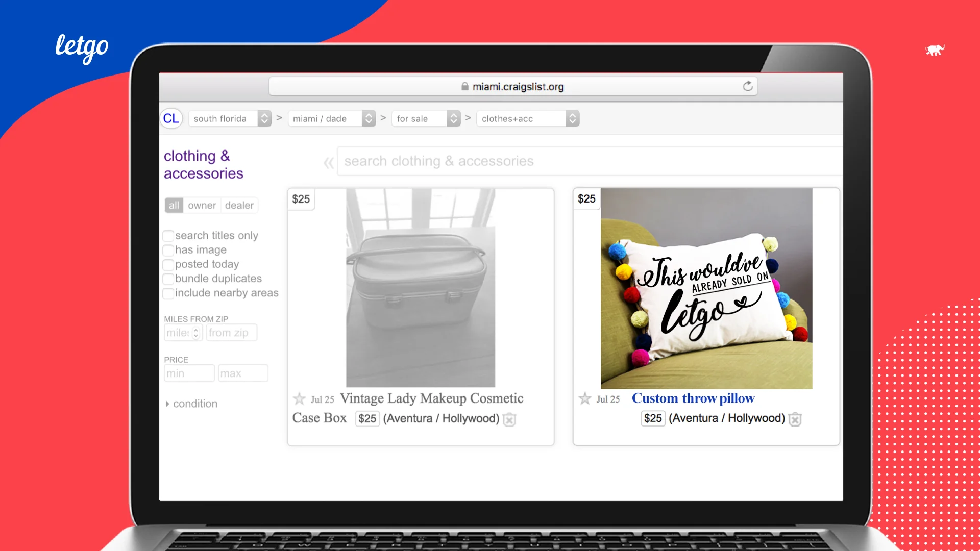This screenshot has height=551, width=980.
Task: Reload the page with the refresh icon
Action: click(748, 86)
